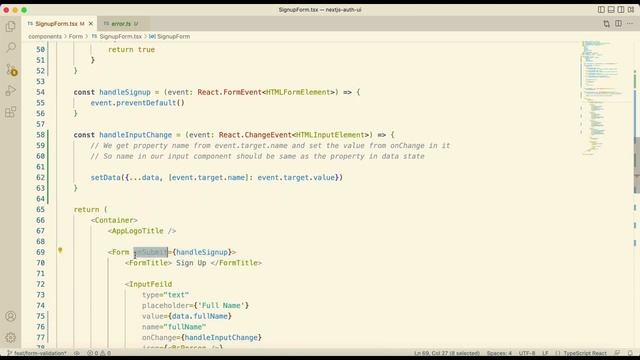
Task: Open the Manage gear menu
Action: 11,338
